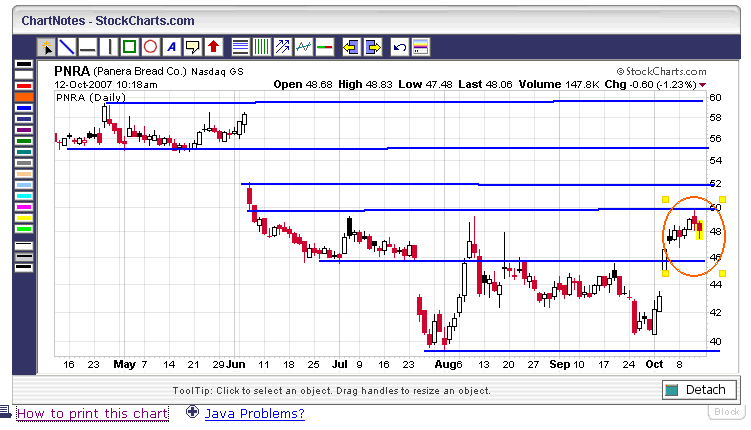
Task: Pick the cyan color swatch
Action: coord(24,196)
